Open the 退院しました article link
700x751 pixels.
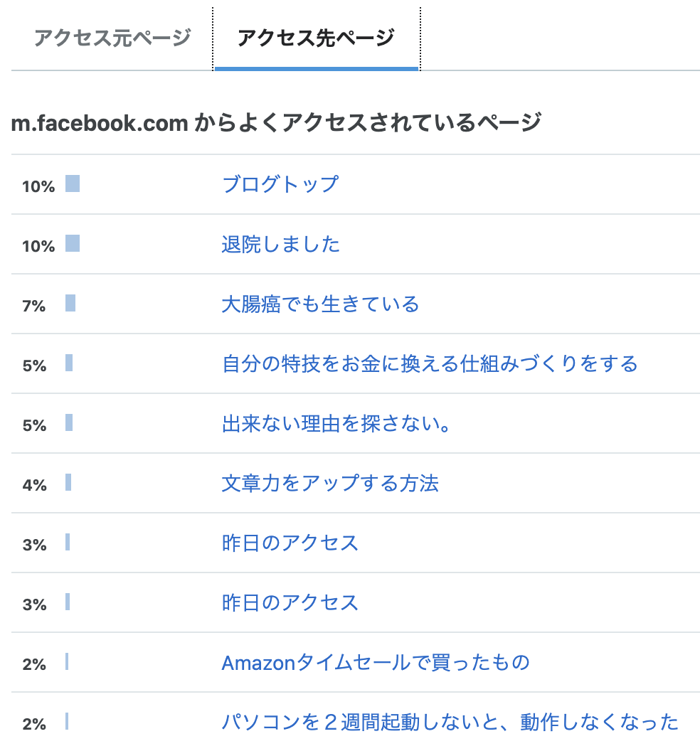280,244
